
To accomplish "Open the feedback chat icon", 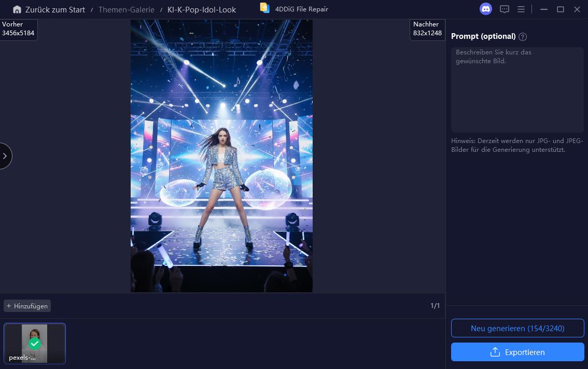I will [505, 9].
